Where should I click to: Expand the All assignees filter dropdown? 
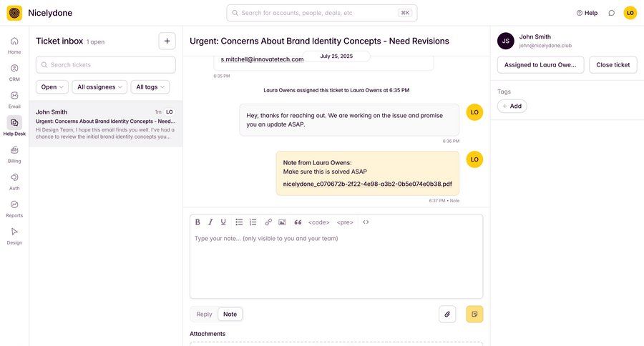tap(99, 87)
